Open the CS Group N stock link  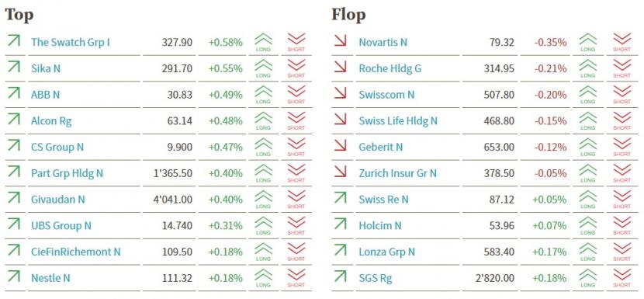[57, 148]
